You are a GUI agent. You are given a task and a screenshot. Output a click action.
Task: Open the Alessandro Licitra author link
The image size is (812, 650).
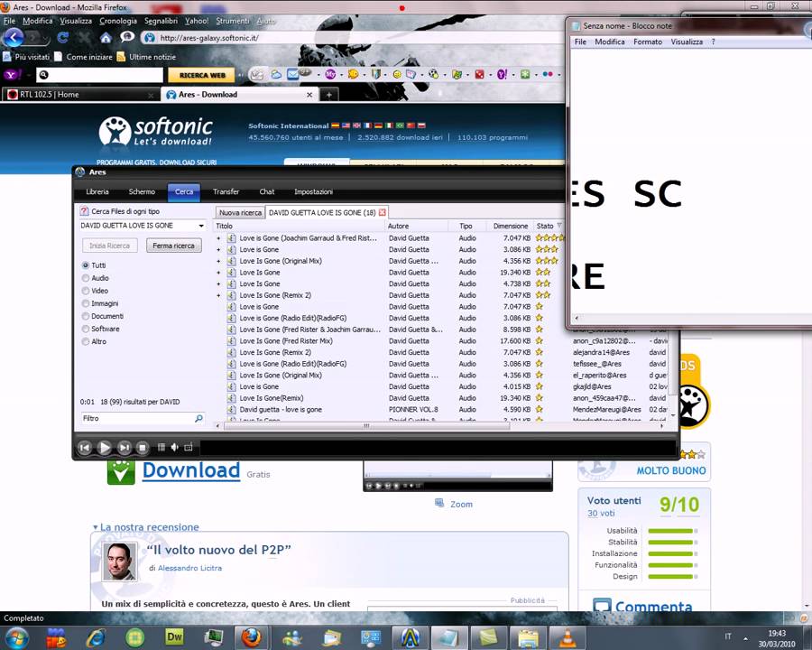point(189,568)
